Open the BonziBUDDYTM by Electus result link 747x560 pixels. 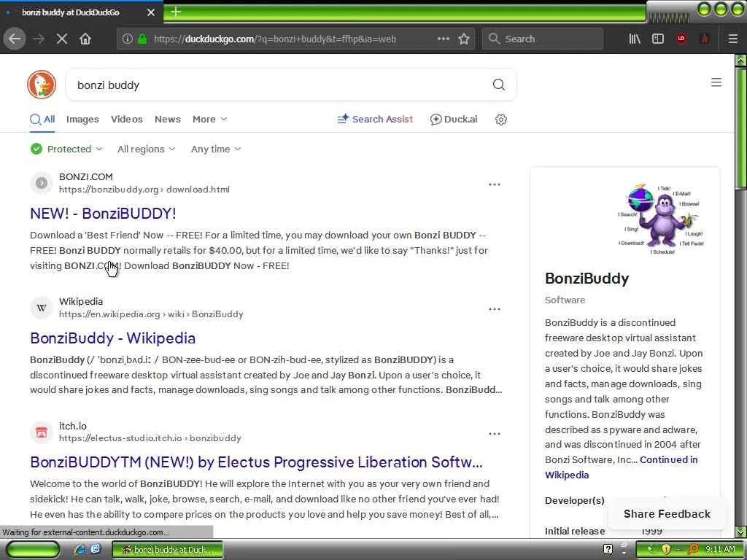[x=256, y=462]
